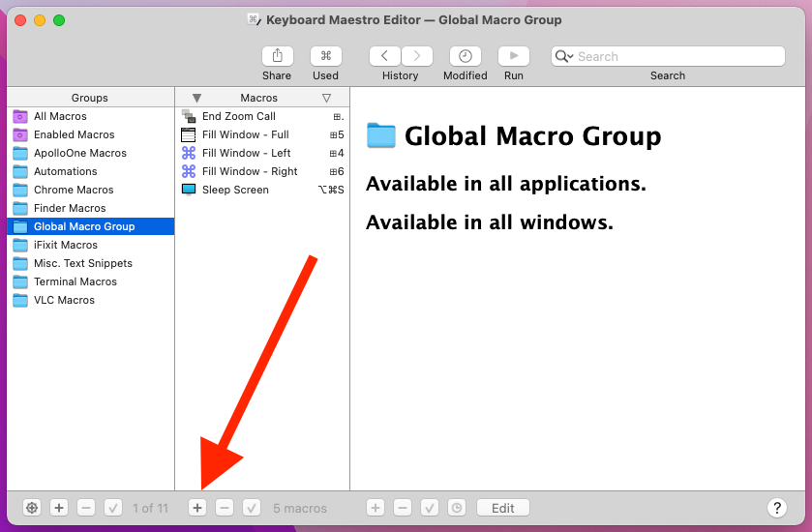Open help with question mark button
This screenshot has width=812, height=532.
(777, 508)
